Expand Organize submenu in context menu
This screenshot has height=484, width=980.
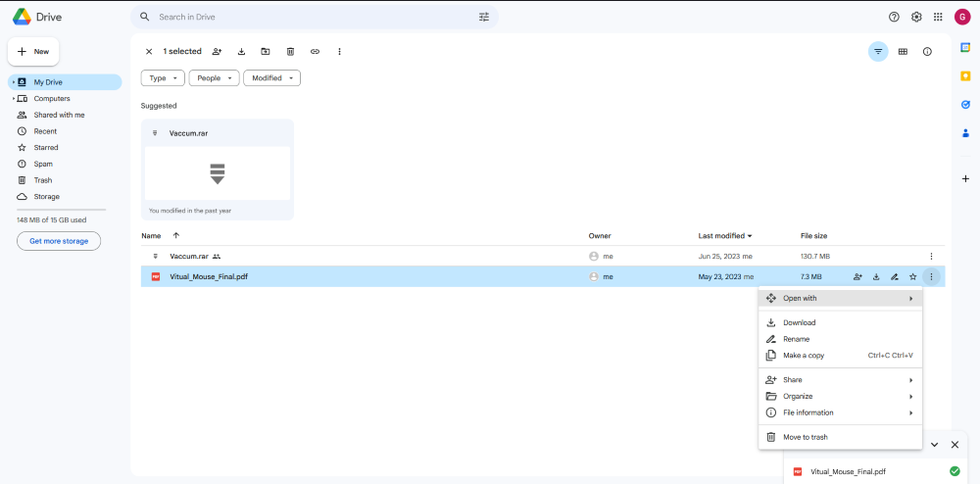point(840,396)
